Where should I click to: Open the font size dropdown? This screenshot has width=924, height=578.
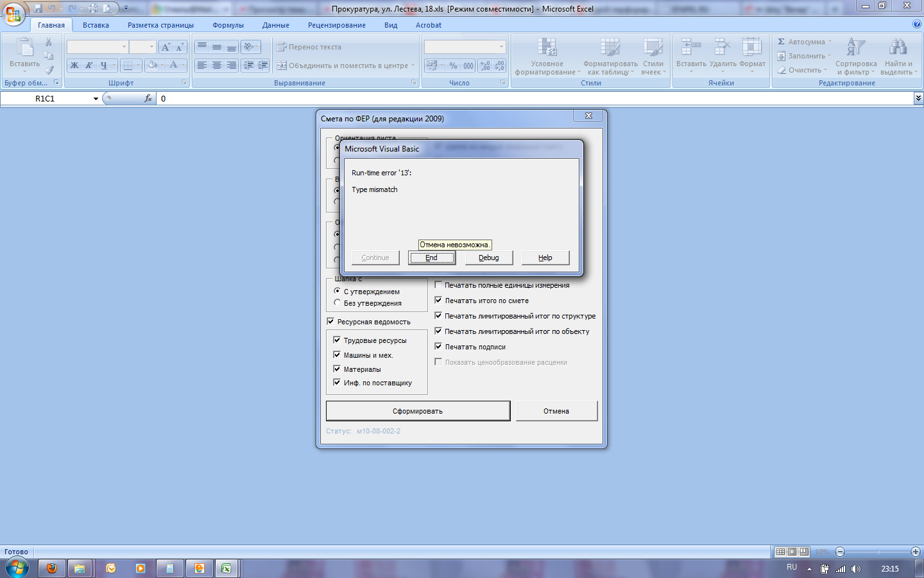(x=151, y=47)
